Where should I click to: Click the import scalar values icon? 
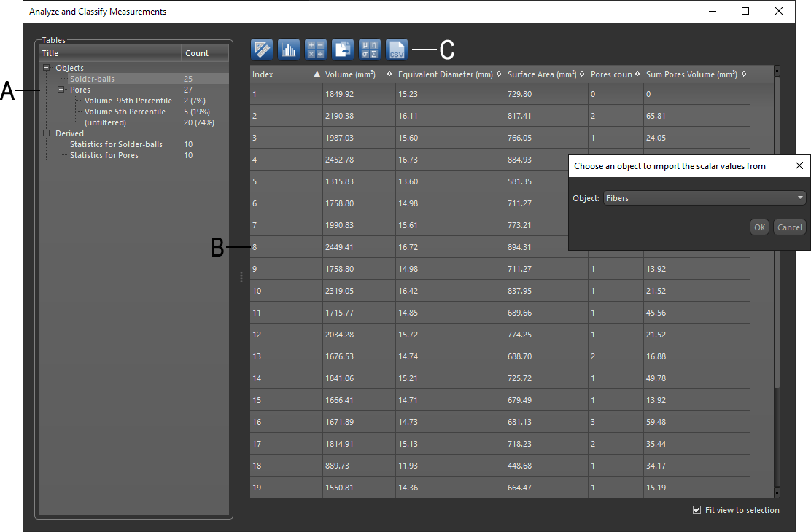pos(343,50)
